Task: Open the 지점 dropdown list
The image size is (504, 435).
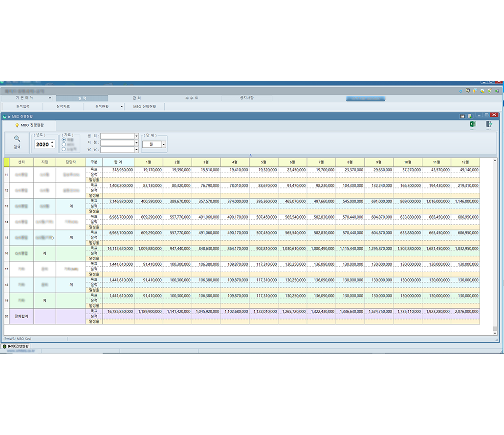Action: pyautogui.click(x=136, y=143)
